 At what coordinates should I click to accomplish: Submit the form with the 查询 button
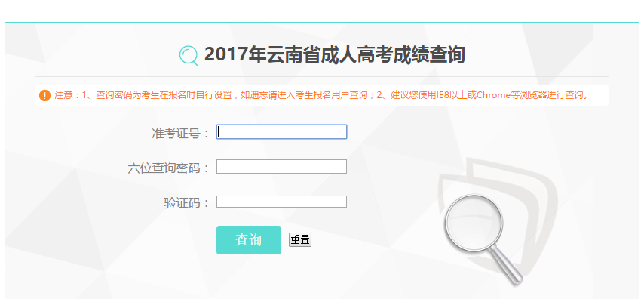pyautogui.click(x=249, y=240)
